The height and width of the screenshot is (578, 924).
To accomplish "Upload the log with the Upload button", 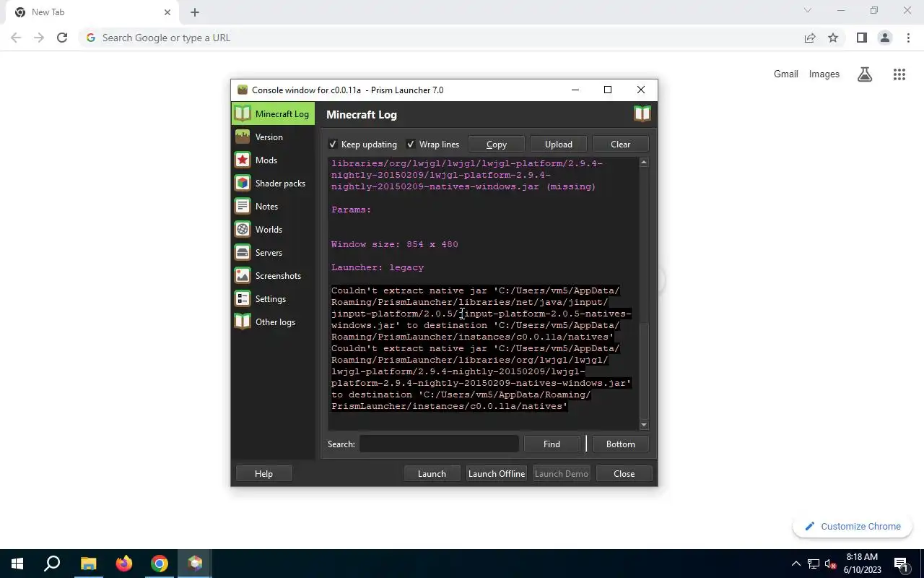I will 558,144.
